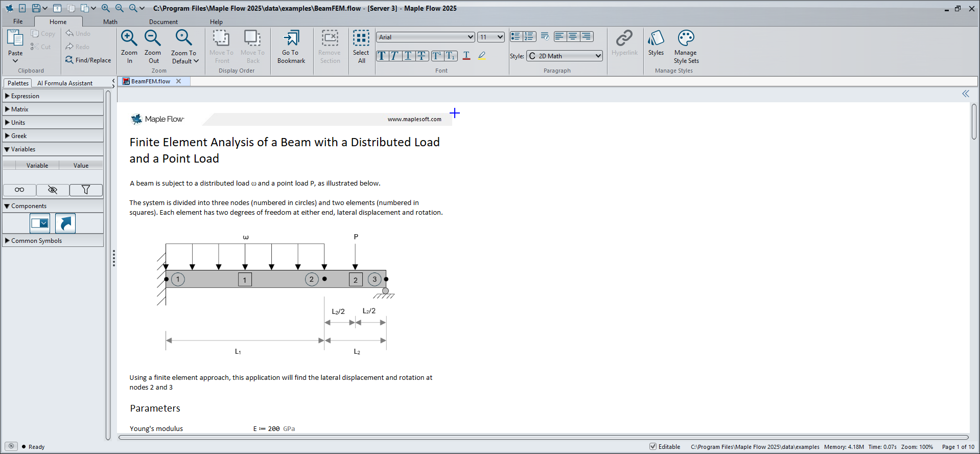Switch to the Math ribbon tab
This screenshot has height=454, width=980.
point(110,22)
